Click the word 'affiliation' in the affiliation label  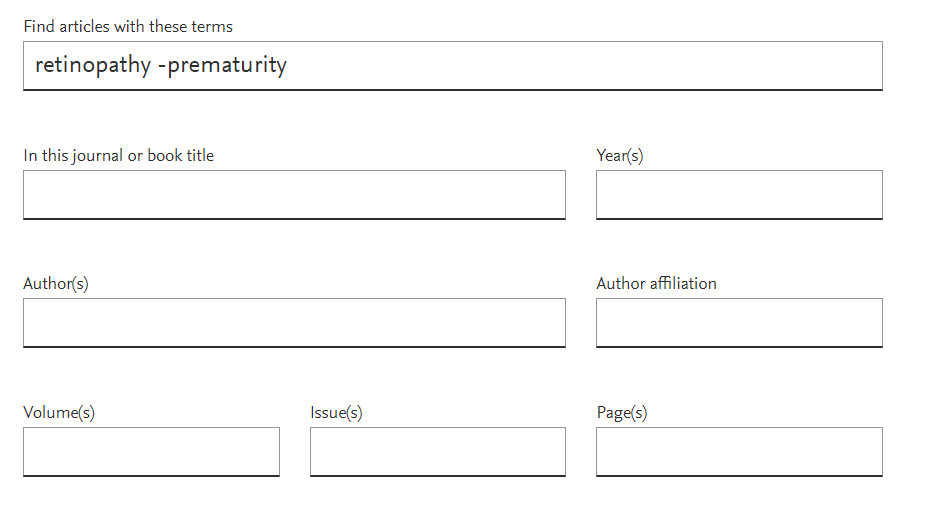tap(683, 283)
